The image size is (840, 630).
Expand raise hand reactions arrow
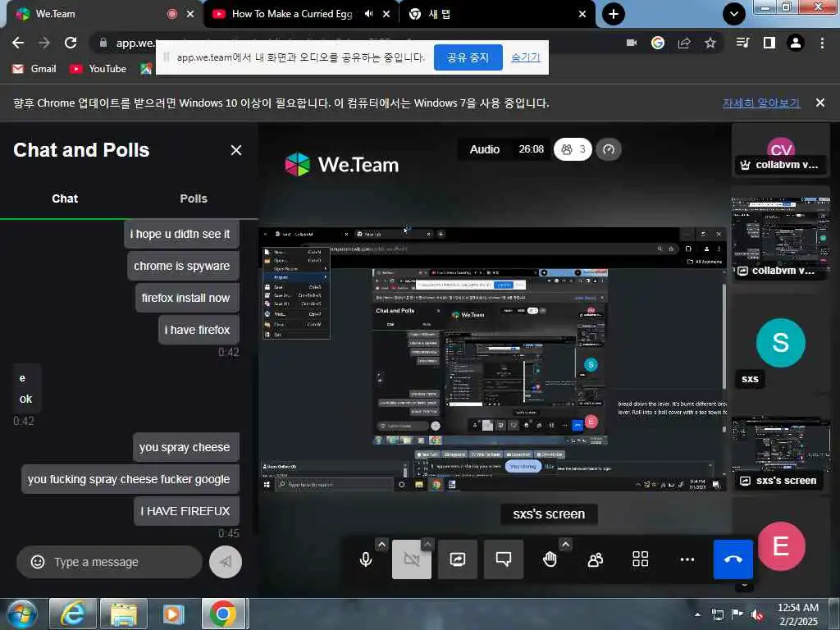click(566, 545)
